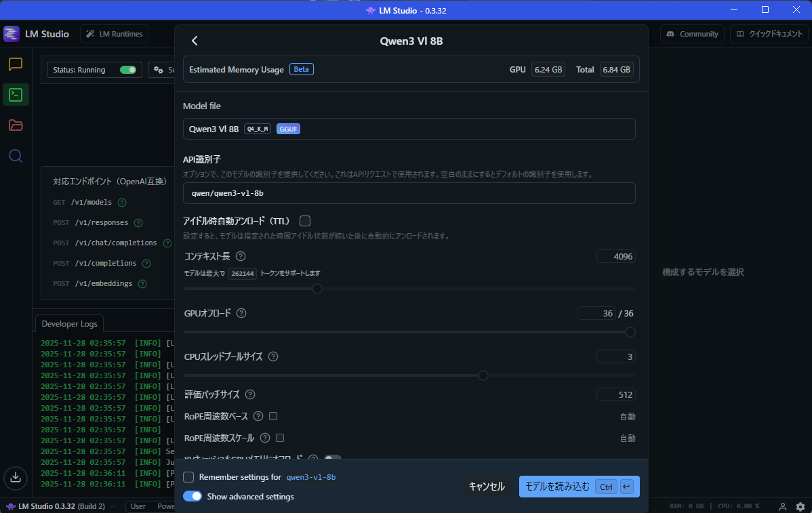Open help for RoPE frequency scale
Screen dimensions: 812x513
[x=264, y=438]
